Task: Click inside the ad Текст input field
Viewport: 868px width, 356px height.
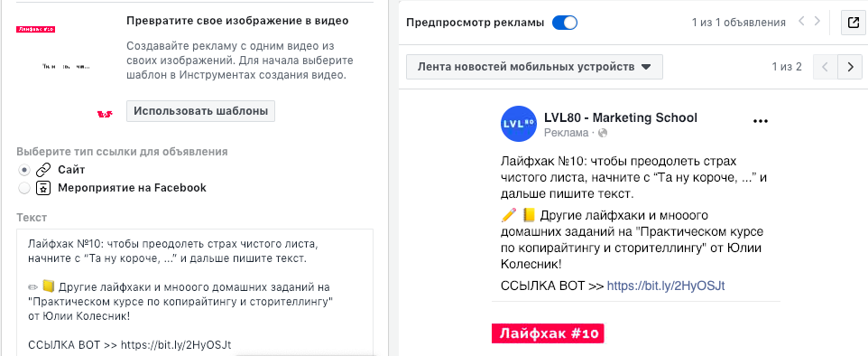Action: (195, 292)
